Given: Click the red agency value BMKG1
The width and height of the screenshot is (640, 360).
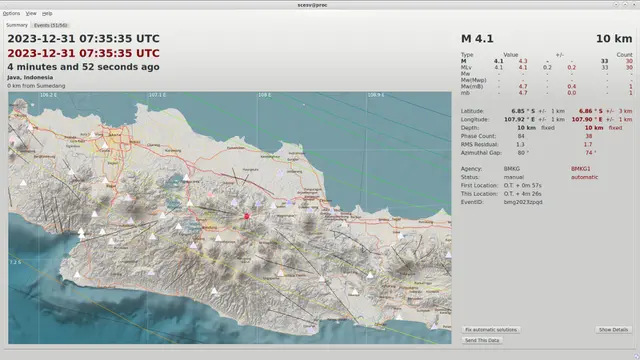Looking at the screenshot, I should tap(581, 169).
